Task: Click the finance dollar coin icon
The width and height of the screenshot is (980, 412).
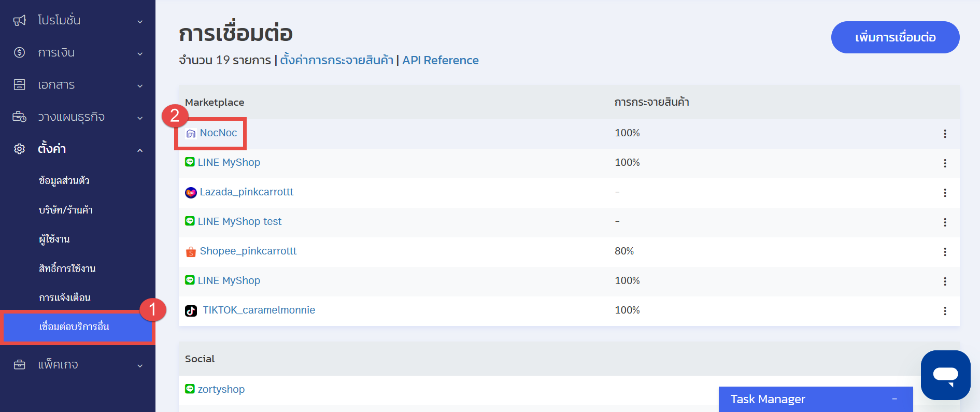Action: click(19, 52)
